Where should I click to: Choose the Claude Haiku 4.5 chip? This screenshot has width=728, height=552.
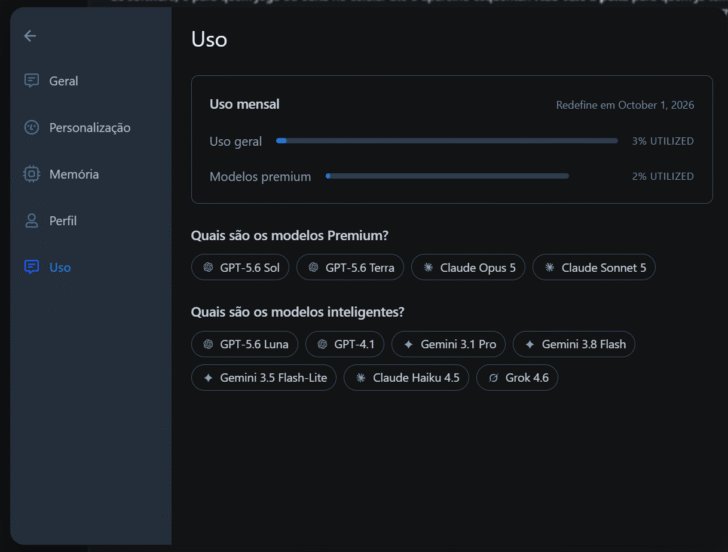pyautogui.click(x=406, y=378)
